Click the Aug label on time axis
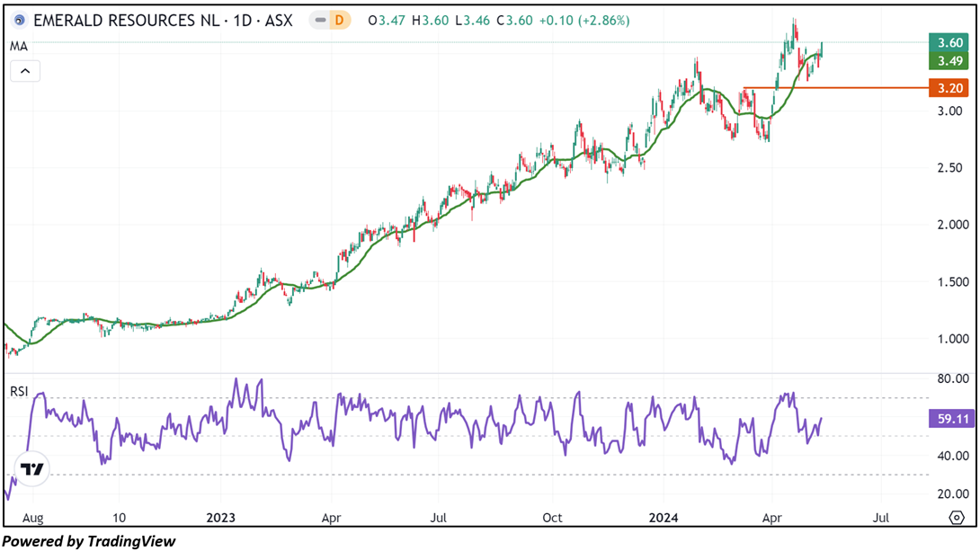The height and width of the screenshot is (551, 980). 32,518
